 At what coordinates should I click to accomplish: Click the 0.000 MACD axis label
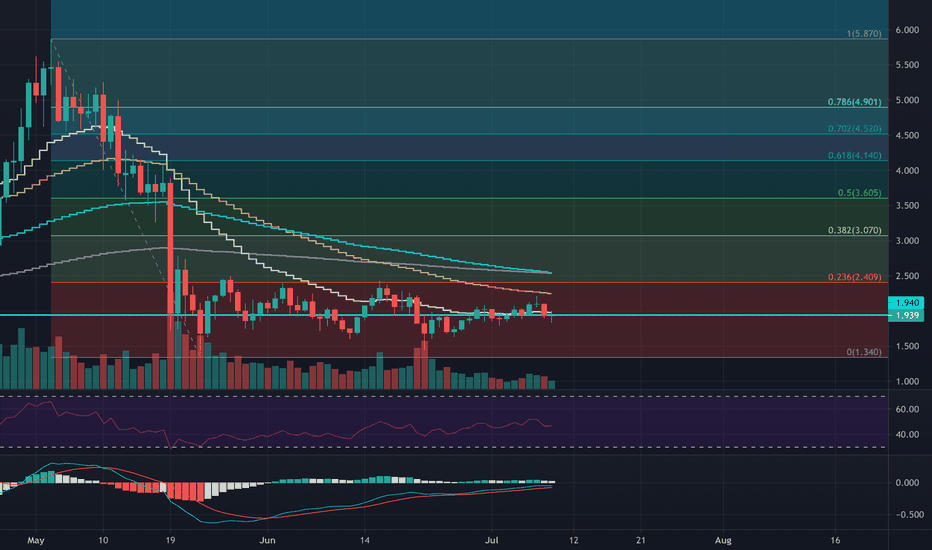(x=907, y=483)
